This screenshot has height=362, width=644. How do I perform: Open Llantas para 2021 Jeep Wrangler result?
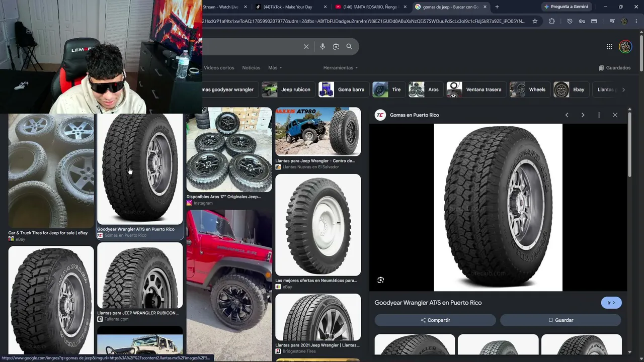[x=317, y=345]
